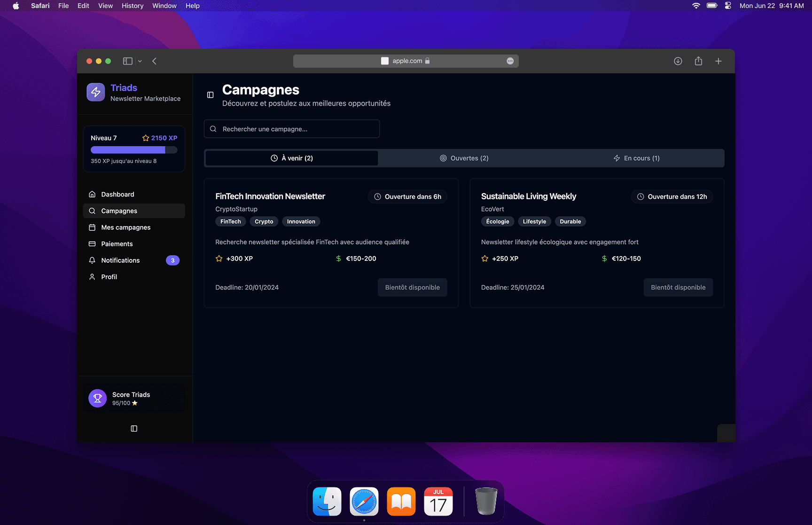Screen dimensions: 812x525
Task: Click Bientôt disponible on FinTech Innovation Newsletter
Action: click(412, 287)
